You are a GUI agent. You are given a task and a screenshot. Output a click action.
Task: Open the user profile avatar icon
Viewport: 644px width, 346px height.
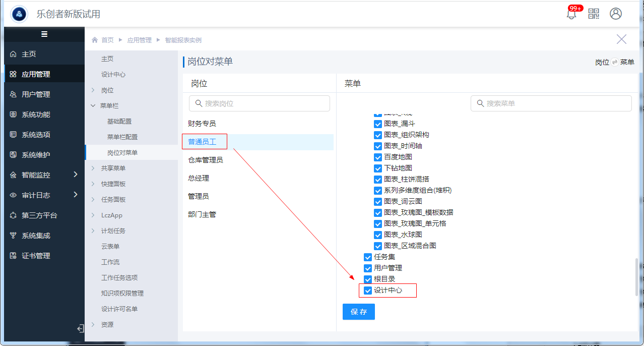click(615, 14)
